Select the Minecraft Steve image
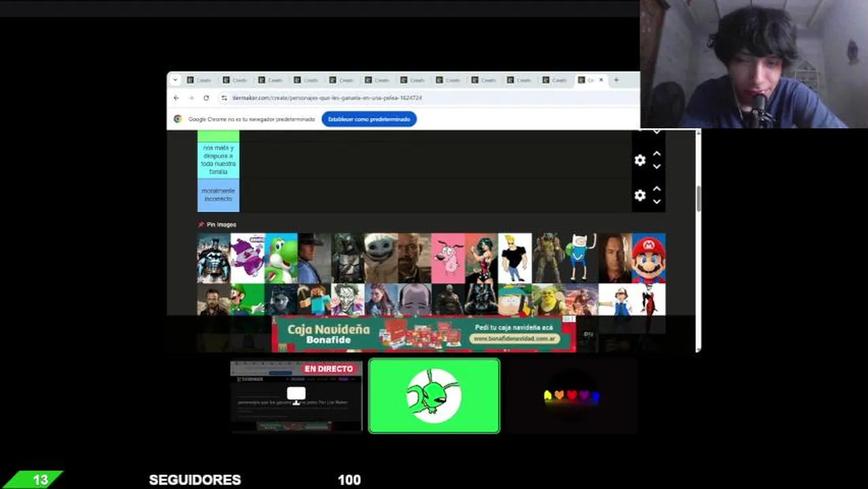Screen dimensions: 868x489 tap(314, 300)
